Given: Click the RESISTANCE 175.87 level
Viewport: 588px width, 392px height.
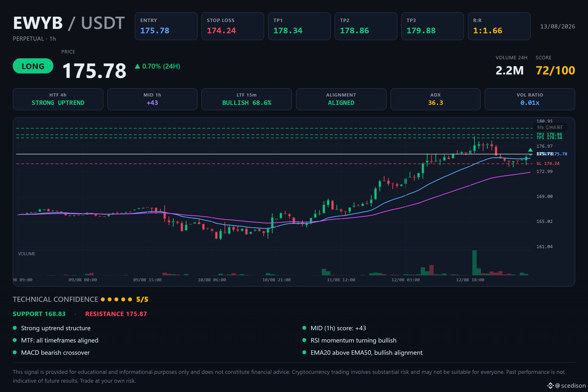Looking at the screenshot, I should pyautogui.click(x=116, y=314).
